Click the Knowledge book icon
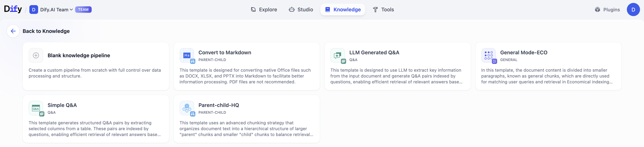 [x=327, y=10]
